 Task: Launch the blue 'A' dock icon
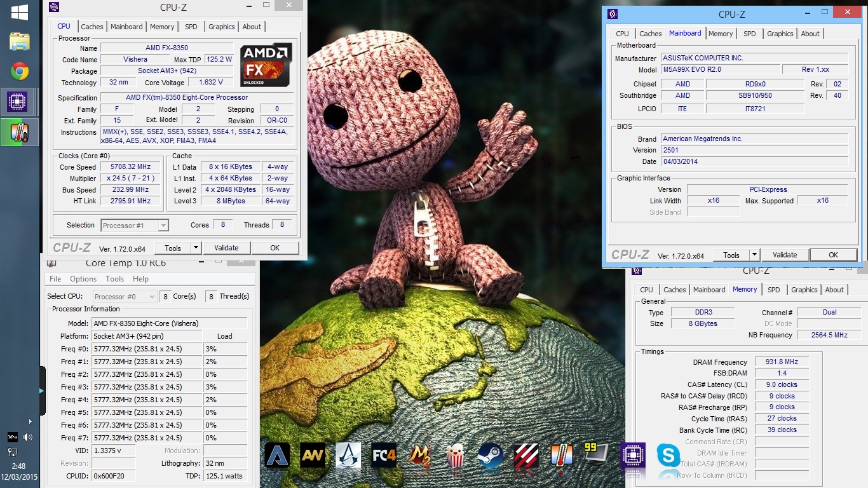[277, 455]
